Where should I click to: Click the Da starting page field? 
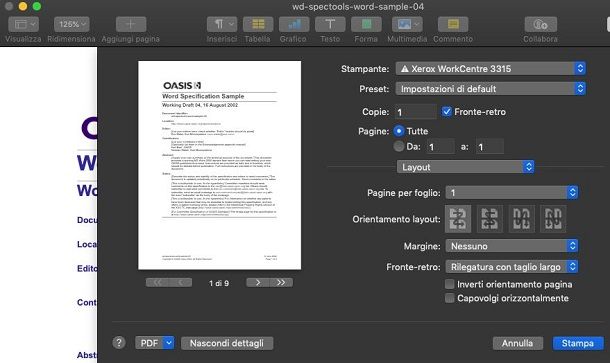(x=440, y=147)
